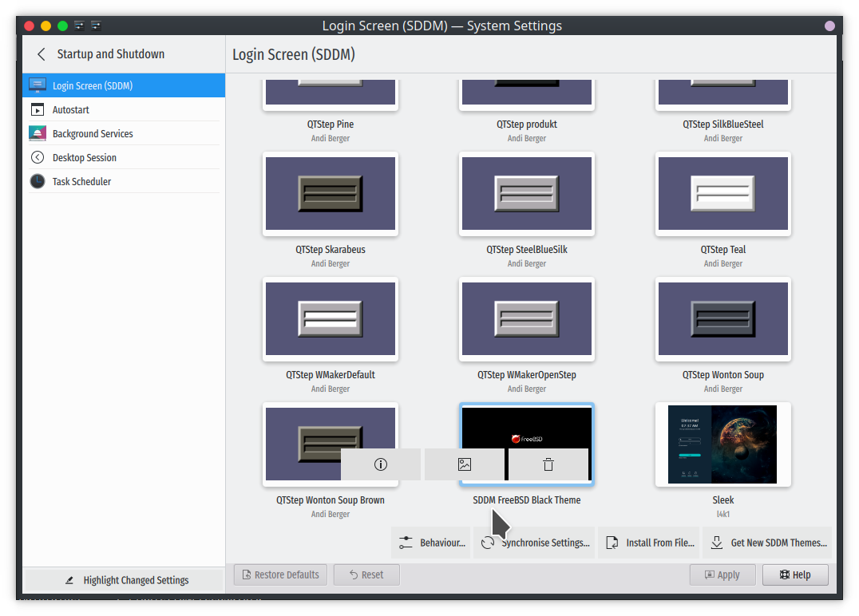The image size is (859, 616).
Task: Pick the QTStep Wonton Soup theme
Action: pos(722,319)
